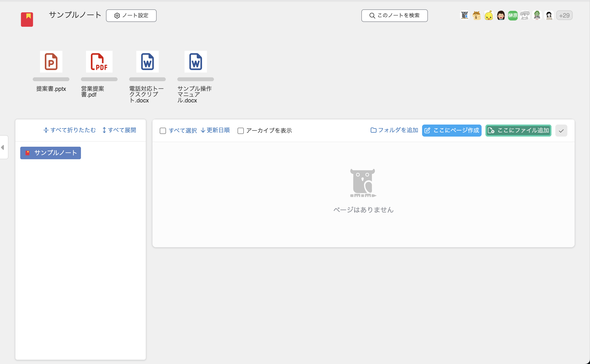
Task: Open サンプル操作マニュアル.docx Word icon
Action: tap(196, 62)
